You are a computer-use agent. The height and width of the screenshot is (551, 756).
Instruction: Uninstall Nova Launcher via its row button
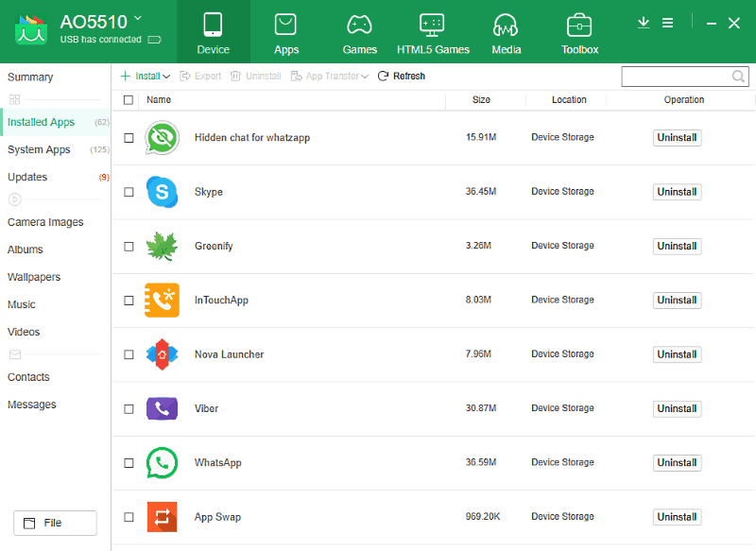tap(677, 354)
